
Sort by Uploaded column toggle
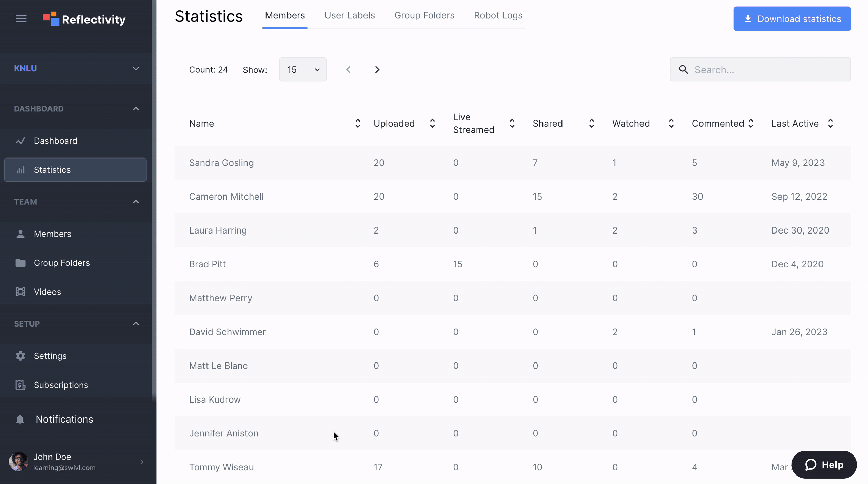(433, 124)
